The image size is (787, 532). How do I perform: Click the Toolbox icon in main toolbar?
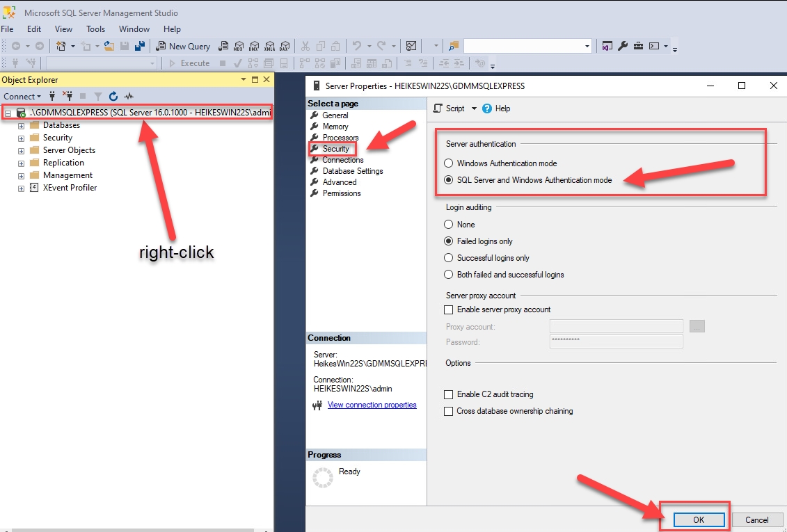(x=638, y=46)
